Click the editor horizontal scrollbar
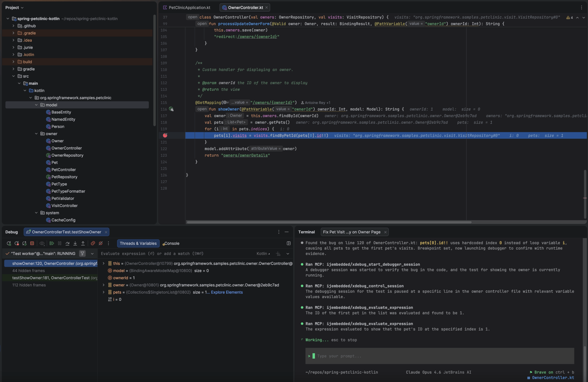The width and height of the screenshot is (588, 382). click(x=329, y=222)
